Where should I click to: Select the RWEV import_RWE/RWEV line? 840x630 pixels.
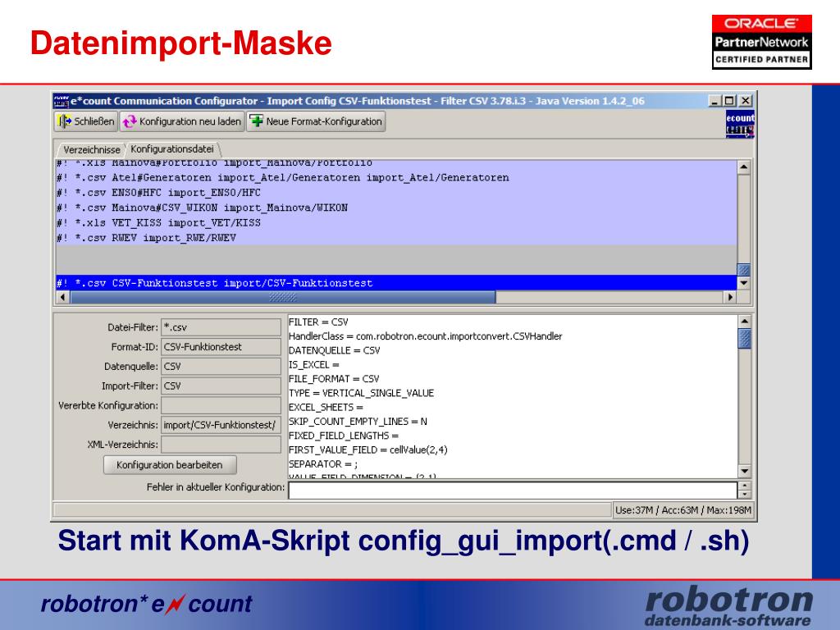[x=396, y=238]
